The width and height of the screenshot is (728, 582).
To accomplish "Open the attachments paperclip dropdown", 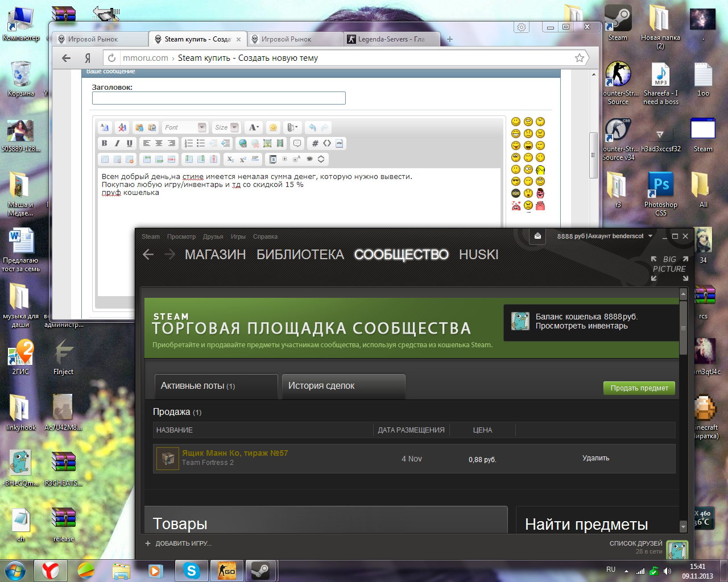I will [292, 127].
